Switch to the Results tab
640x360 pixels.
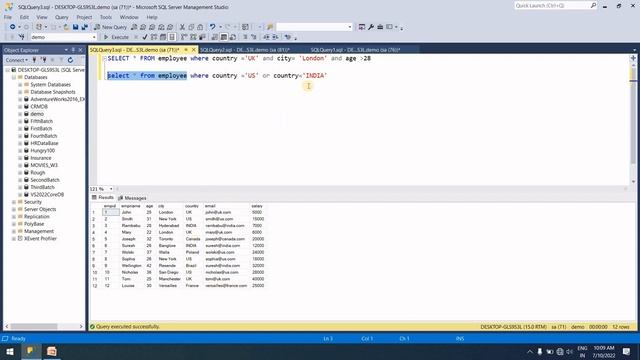(x=103, y=198)
